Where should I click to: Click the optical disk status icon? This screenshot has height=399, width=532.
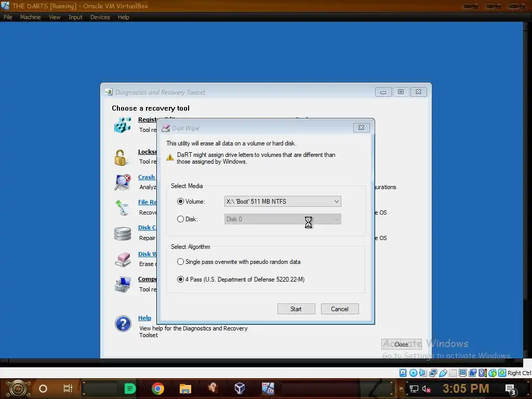413,373
